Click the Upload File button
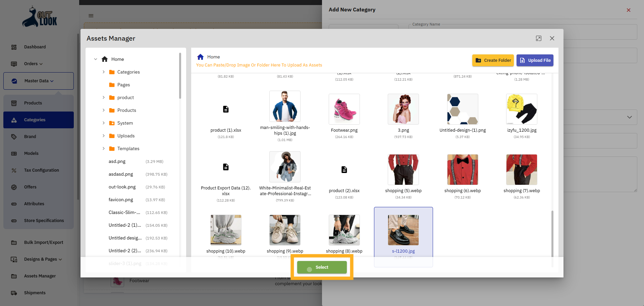 [535, 60]
